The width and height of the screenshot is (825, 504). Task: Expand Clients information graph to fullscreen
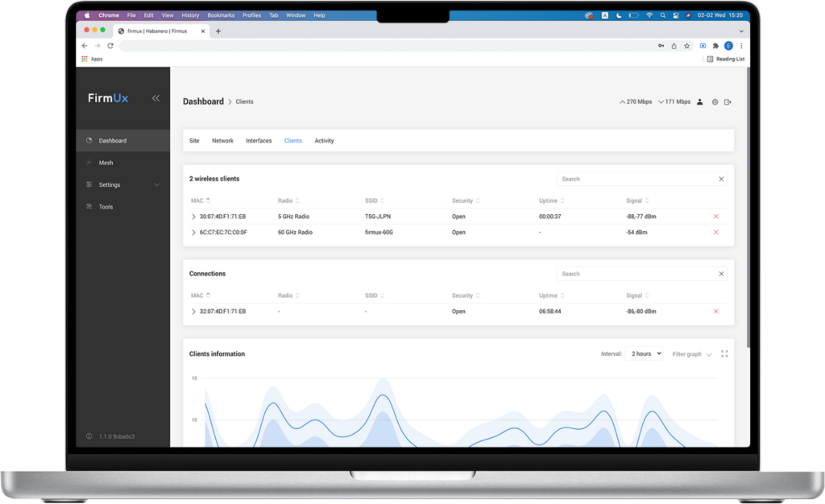click(x=724, y=353)
